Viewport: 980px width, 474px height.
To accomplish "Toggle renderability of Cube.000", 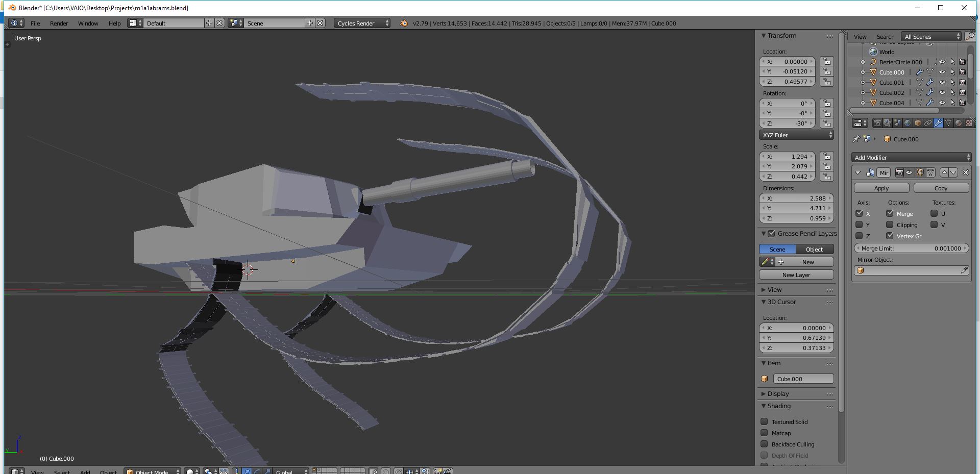I will 962,72.
